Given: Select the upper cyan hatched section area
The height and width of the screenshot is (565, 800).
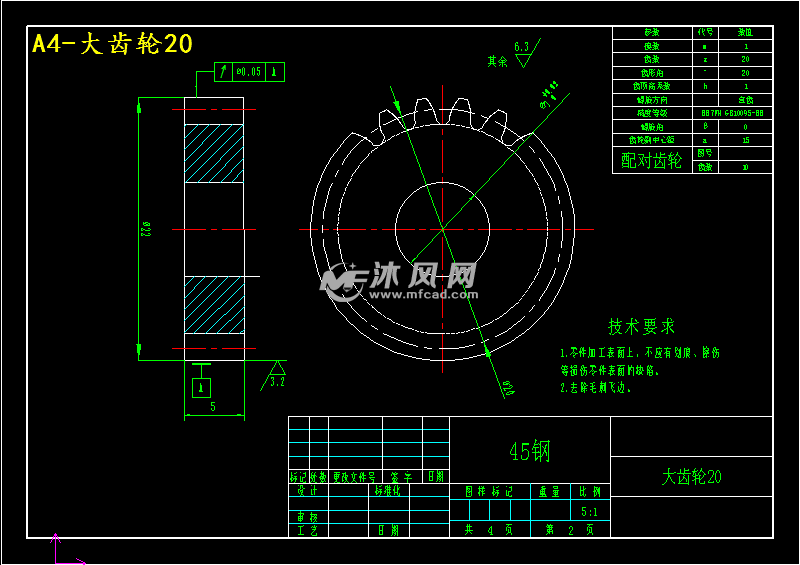Looking at the screenshot, I should (x=214, y=153).
